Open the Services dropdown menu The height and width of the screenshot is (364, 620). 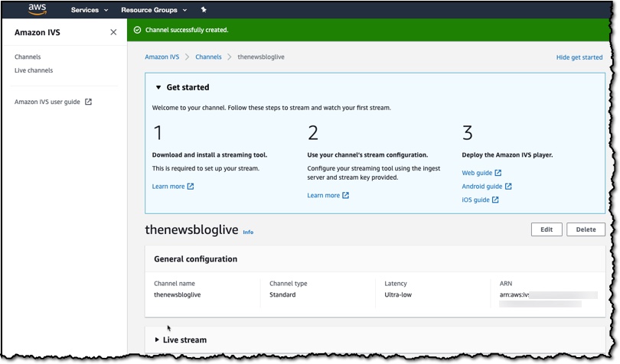point(90,10)
